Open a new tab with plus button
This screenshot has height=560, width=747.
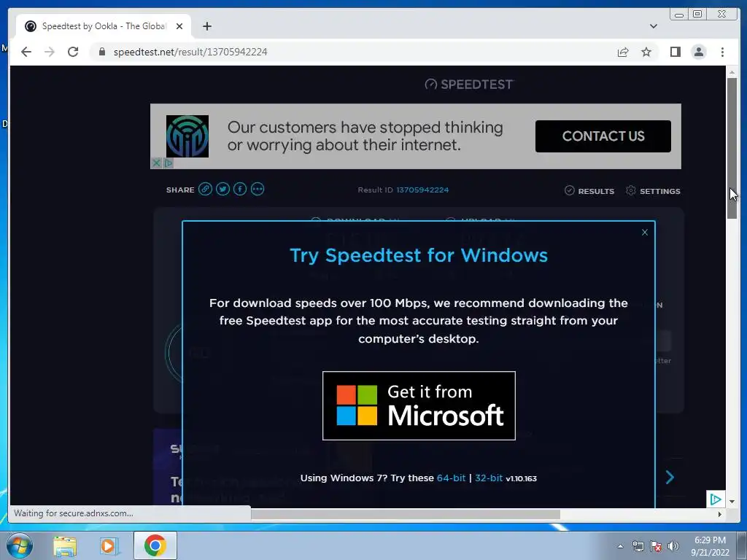(206, 26)
